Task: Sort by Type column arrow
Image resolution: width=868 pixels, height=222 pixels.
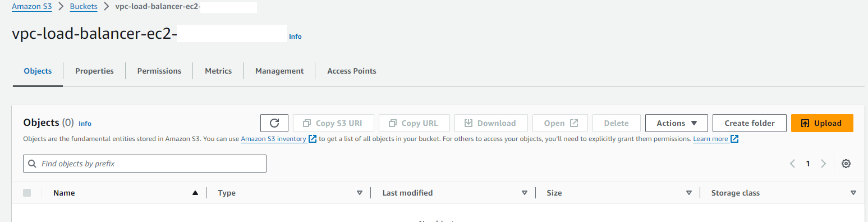Action: [360, 193]
